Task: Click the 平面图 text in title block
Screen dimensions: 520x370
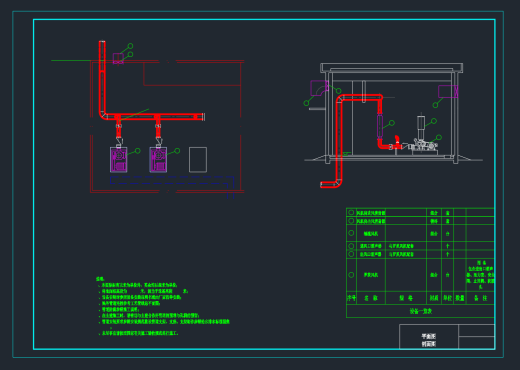Action: pyautogui.click(x=428, y=336)
